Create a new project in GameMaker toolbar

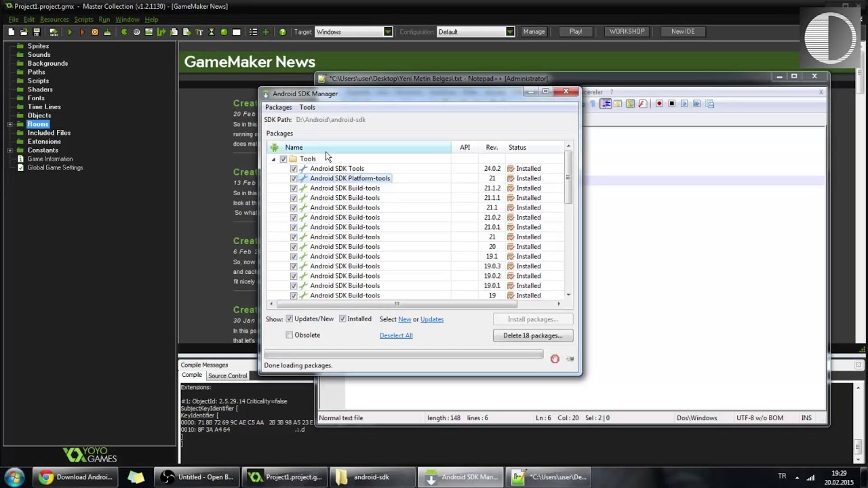pyautogui.click(x=11, y=32)
